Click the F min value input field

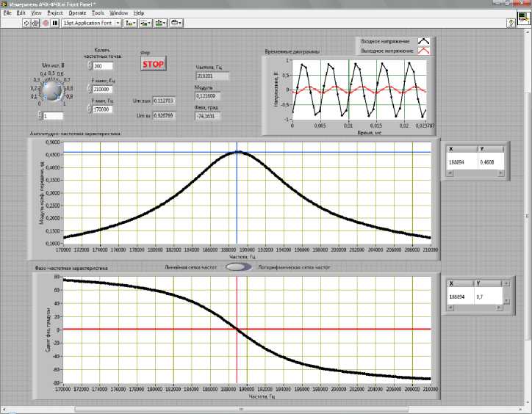tap(101, 109)
